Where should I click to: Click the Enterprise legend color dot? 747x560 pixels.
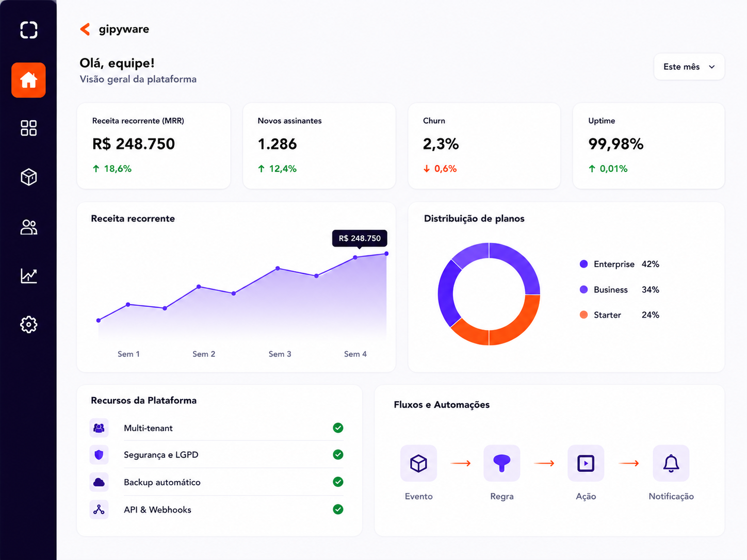tap(583, 264)
